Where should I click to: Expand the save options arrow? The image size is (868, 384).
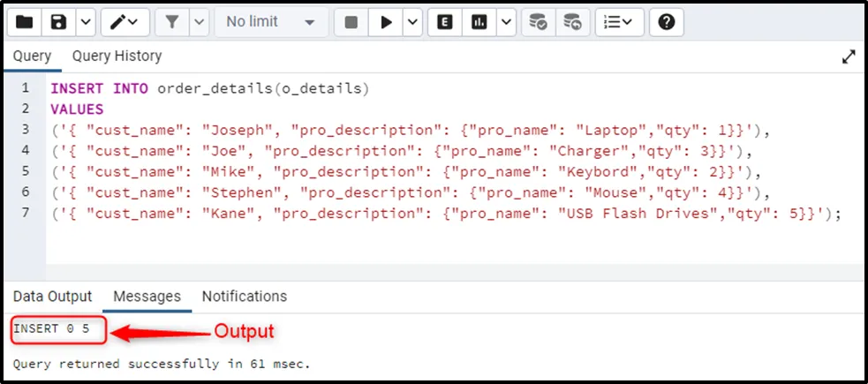85,22
